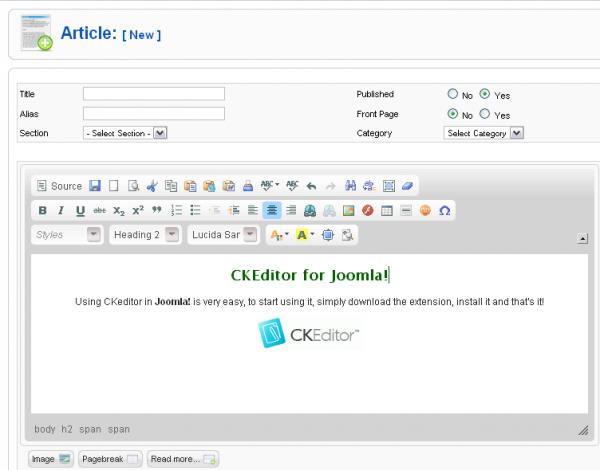Click the Read more button
The height and width of the screenshot is (470, 600).
pyautogui.click(x=183, y=459)
